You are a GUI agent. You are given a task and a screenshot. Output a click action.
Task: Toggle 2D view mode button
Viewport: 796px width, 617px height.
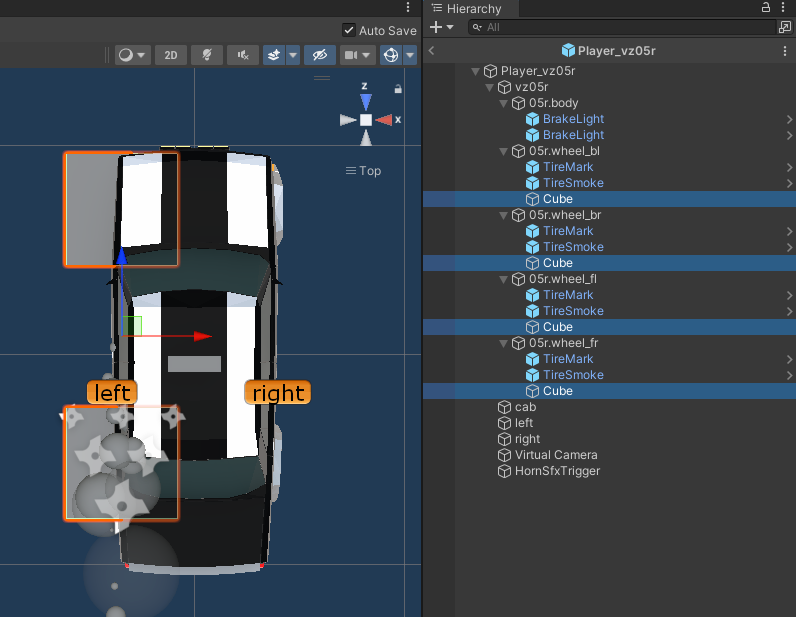pos(171,55)
